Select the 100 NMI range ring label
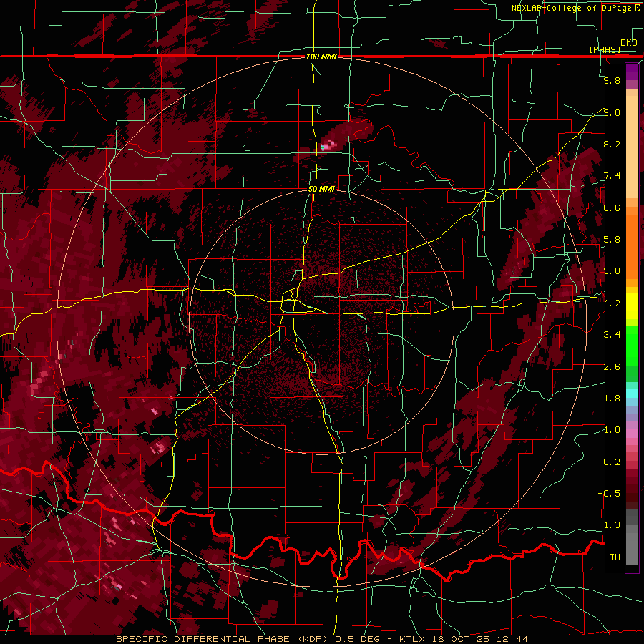 321,57
